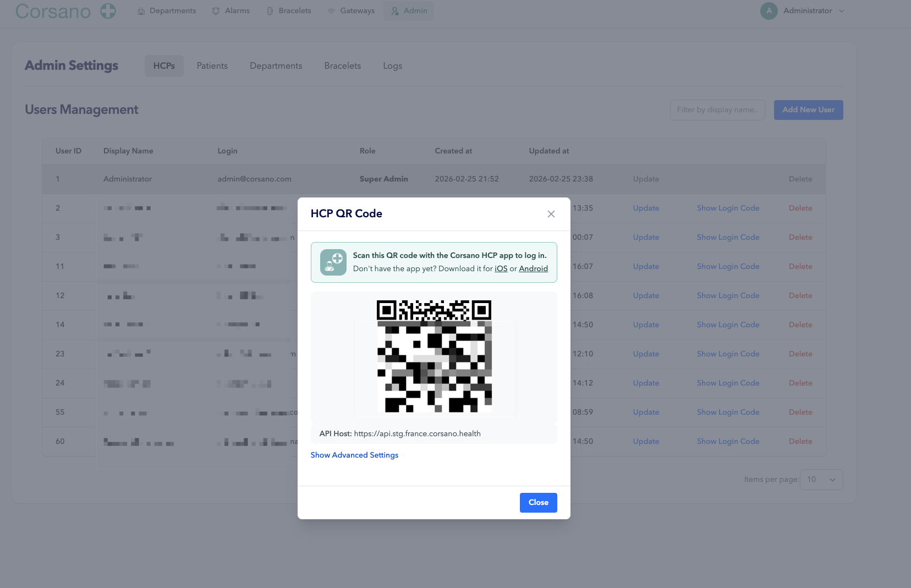The width and height of the screenshot is (911, 588).
Task: Click the API Host URL text
Action: pyautogui.click(x=417, y=433)
